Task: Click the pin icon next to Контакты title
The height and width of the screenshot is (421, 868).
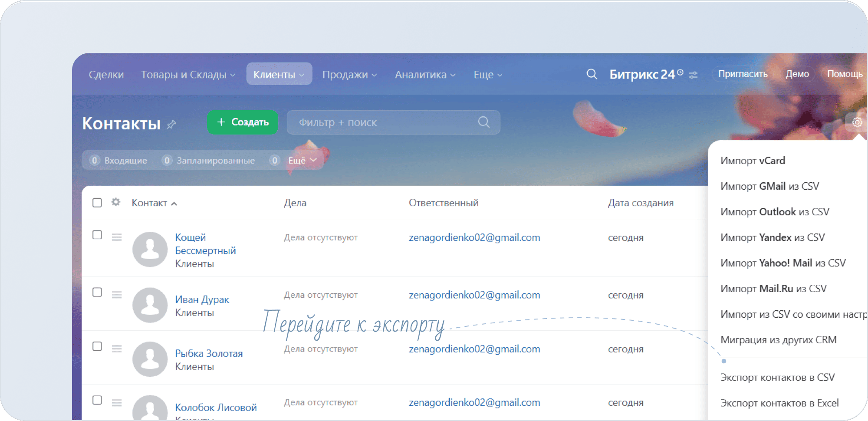Action: point(171,125)
